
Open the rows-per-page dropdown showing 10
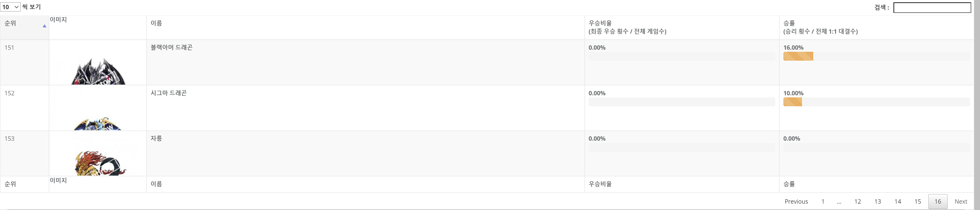pyautogui.click(x=10, y=7)
